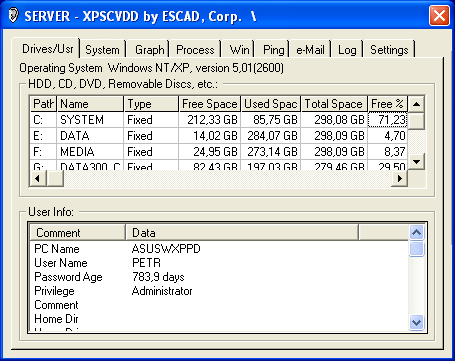
Task: Switch to the Drives/Usr tab
Action: [x=47, y=49]
